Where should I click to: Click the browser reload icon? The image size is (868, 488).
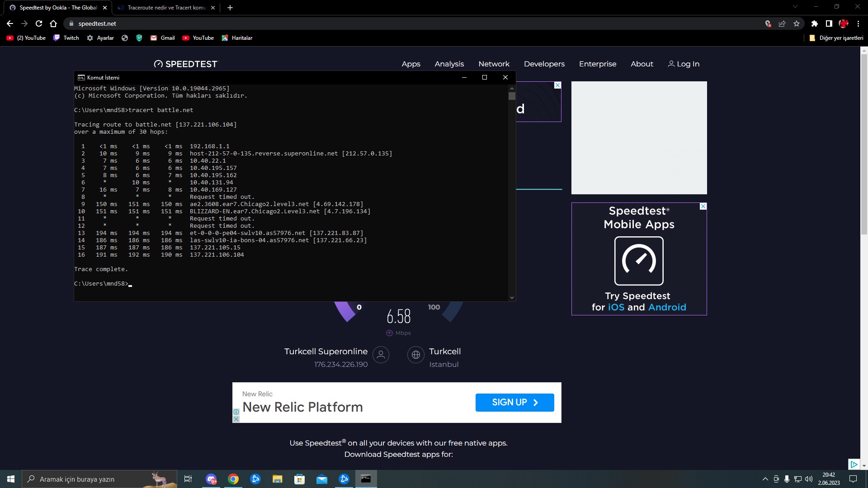click(x=39, y=23)
